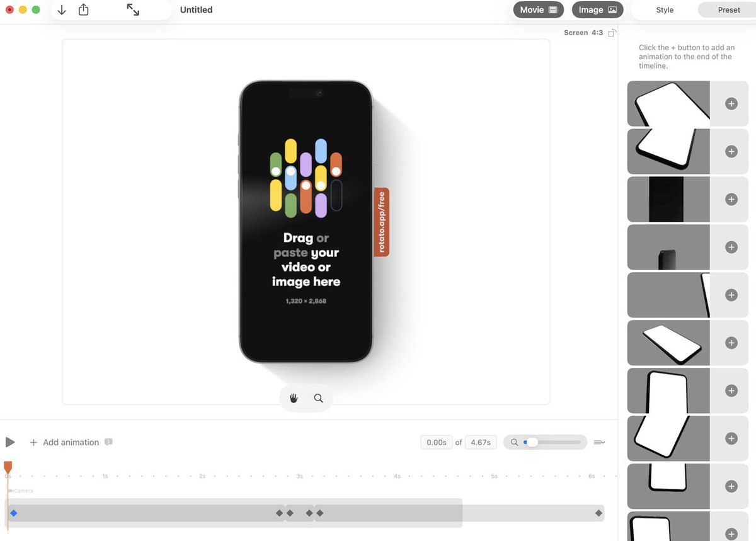This screenshot has height=541, width=756.
Task: Select the magnifier zoom tool below canvas
Action: [x=318, y=398]
